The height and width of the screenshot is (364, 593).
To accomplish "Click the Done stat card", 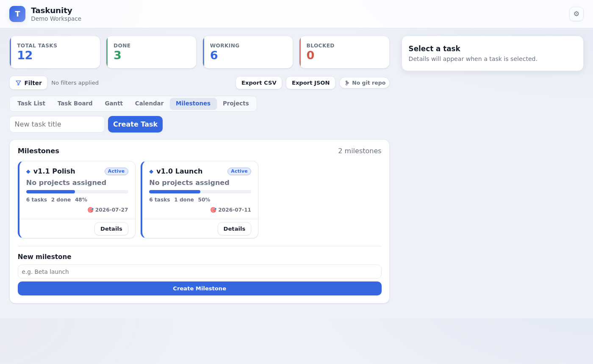I will pos(151,52).
